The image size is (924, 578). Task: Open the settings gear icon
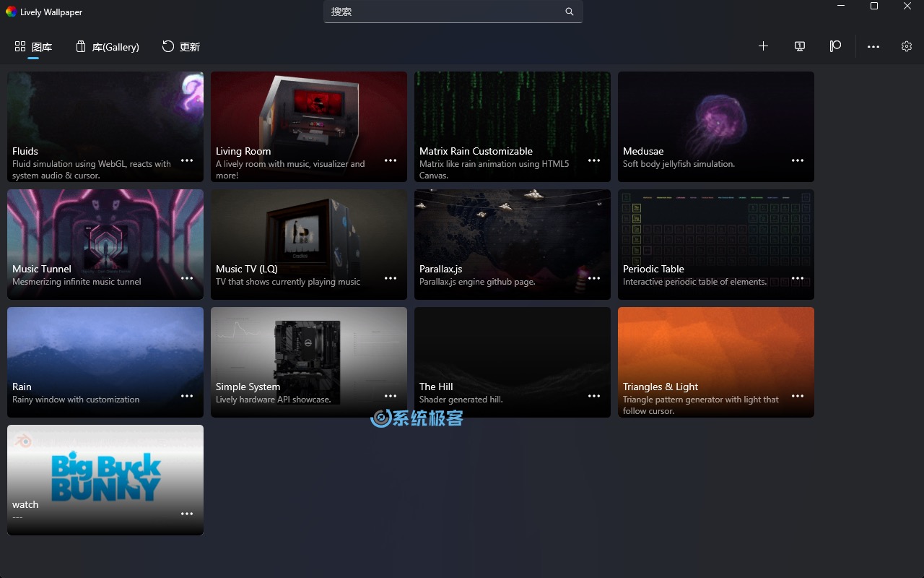[907, 46]
